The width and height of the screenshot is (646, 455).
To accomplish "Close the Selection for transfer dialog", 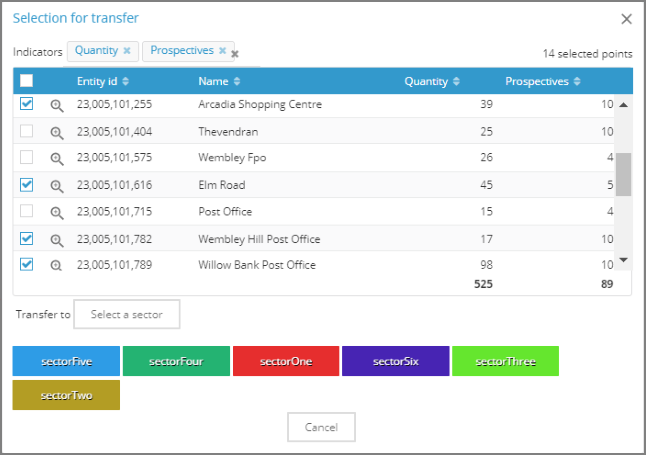I will point(626,18).
